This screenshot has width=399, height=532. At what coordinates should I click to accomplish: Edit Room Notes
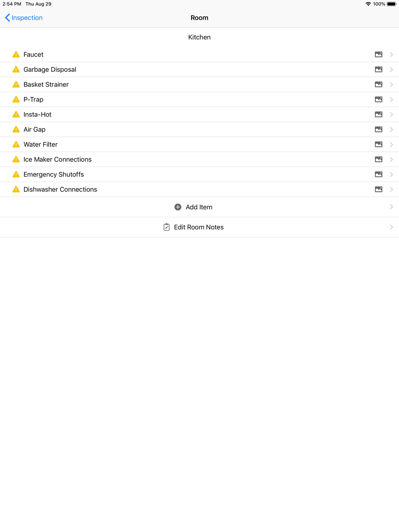click(199, 227)
